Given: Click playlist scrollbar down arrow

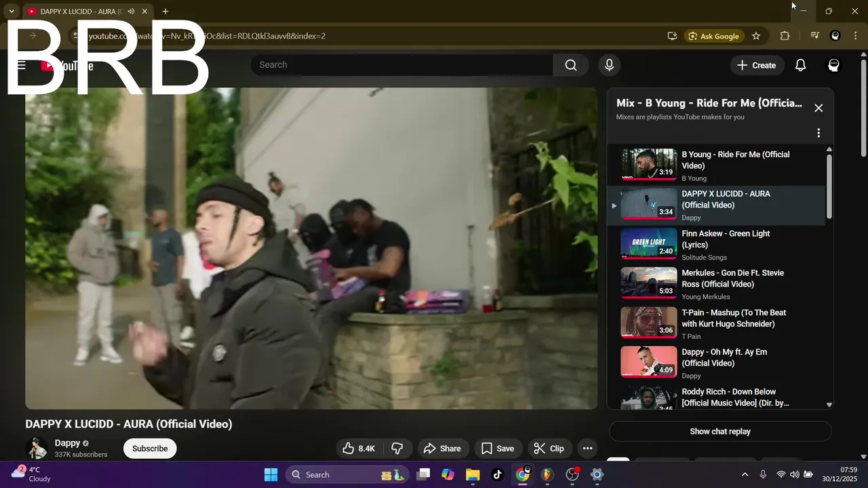Looking at the screenshot, I should click(x=829, y=405).
